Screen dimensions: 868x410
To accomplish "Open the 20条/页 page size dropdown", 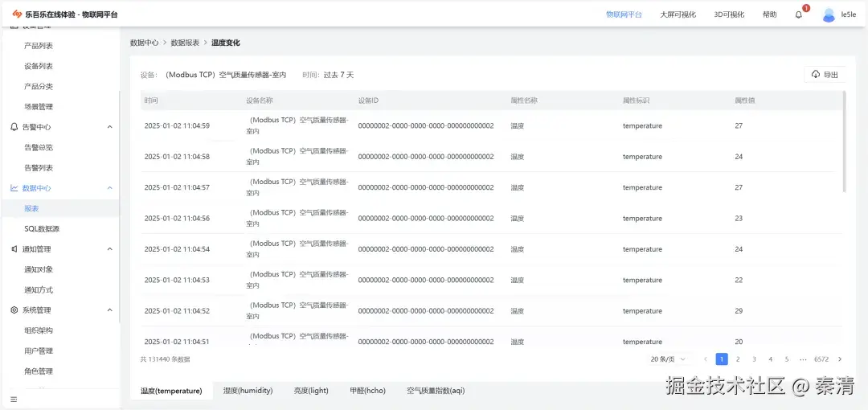I will click(669, 359).
